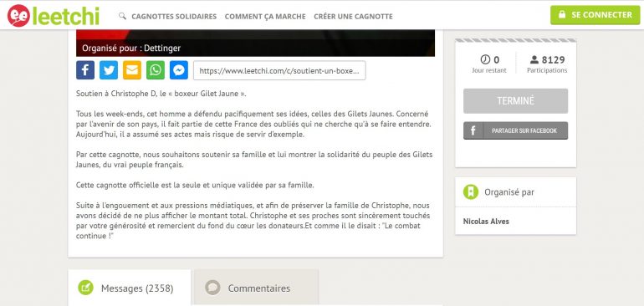
Task: Open organizer Nicolas Alves profile
Action: tap(486, 222)
